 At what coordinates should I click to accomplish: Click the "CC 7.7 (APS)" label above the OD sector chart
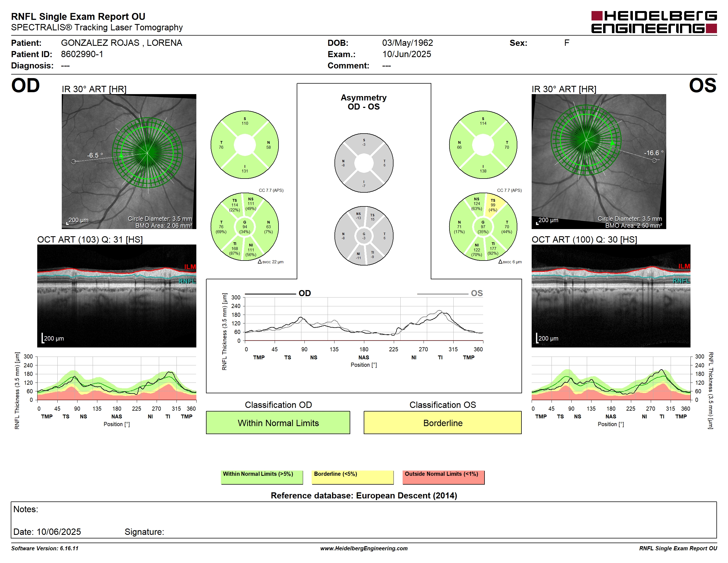[x=271, y=190]
